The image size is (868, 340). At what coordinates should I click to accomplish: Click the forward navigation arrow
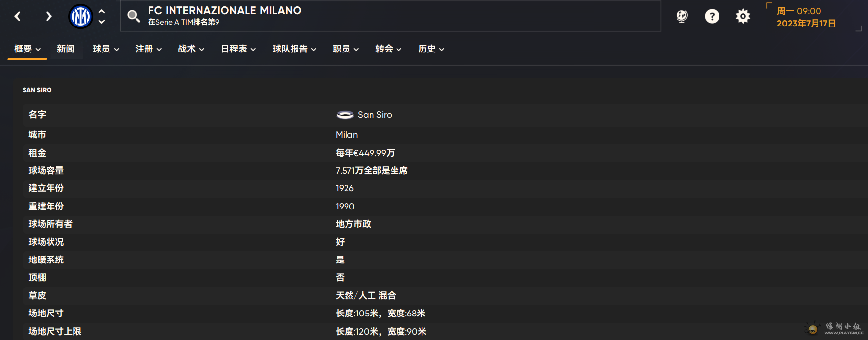point(48,16)
